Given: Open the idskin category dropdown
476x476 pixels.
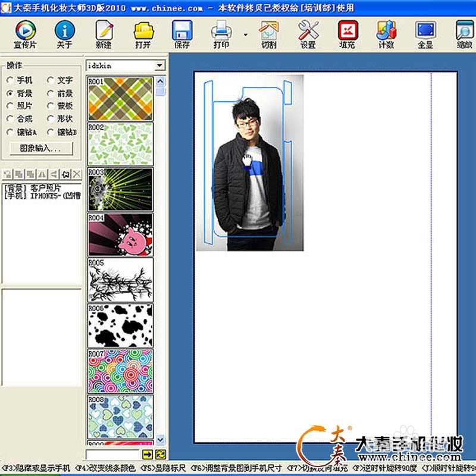Looking at the screenshot, I should 159,65.
